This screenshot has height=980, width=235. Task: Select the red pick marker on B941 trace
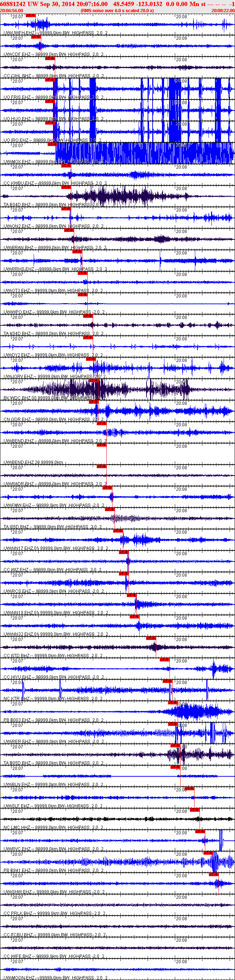(208, 853)
